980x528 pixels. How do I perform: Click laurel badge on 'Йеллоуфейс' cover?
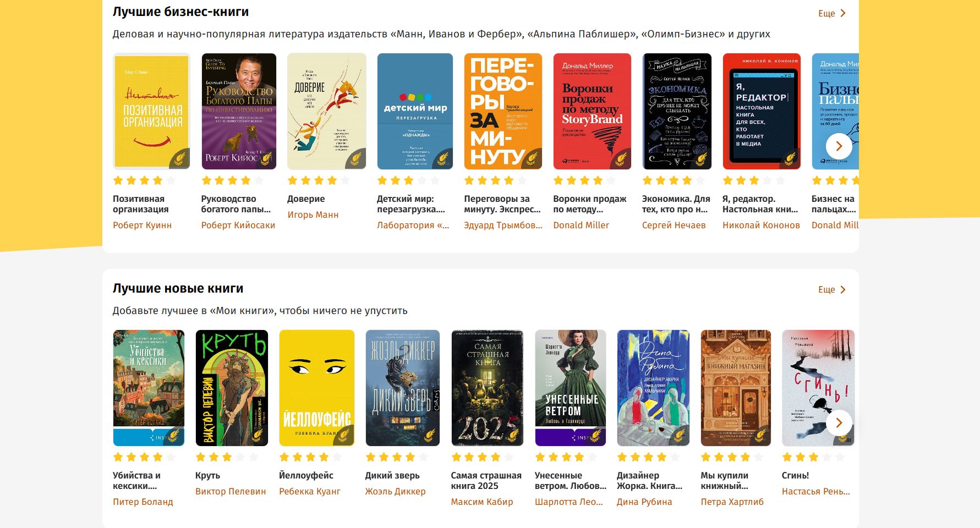tap(344, 436)
